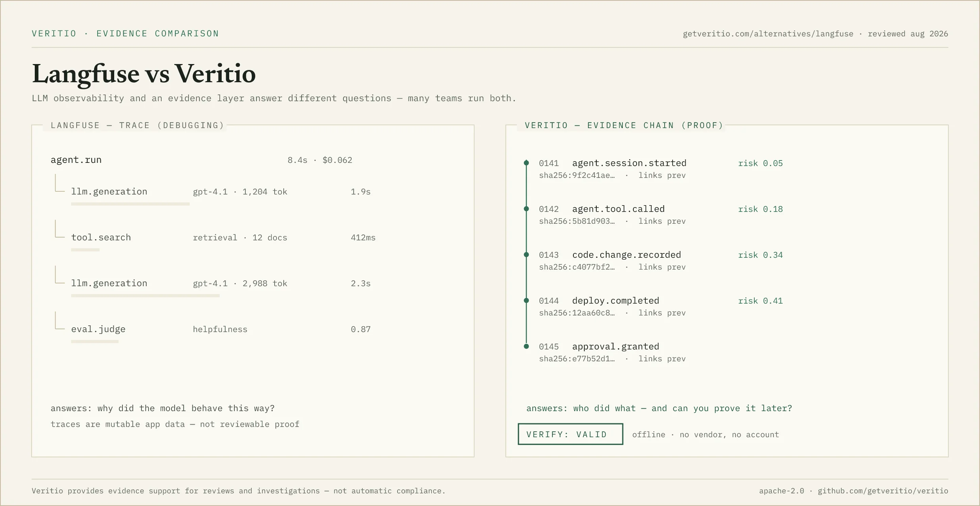Click LANGFUSE — TRACE (DEBUGGING) panel title
980x506 pixels.
click(137, 125)
